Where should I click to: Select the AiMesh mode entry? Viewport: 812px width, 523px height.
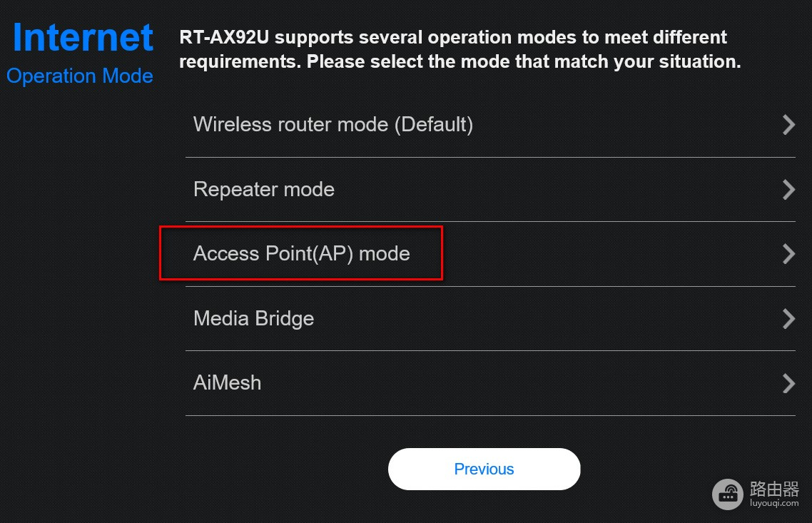click(x=490, y=383)
